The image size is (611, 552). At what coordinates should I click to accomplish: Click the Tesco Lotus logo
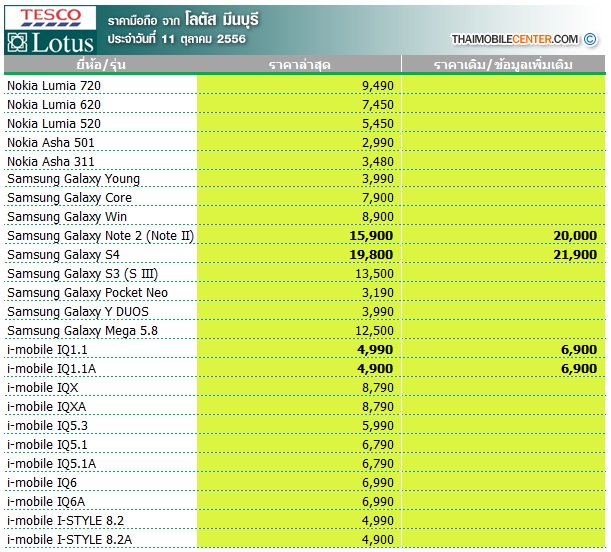pos(50,29)
